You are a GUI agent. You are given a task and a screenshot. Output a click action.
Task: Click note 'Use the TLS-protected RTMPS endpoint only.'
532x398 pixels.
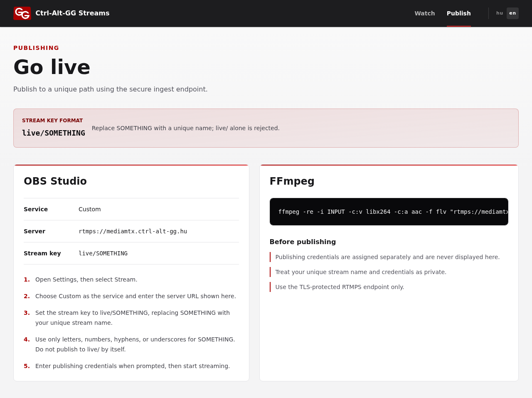click(x=340, y=287)
